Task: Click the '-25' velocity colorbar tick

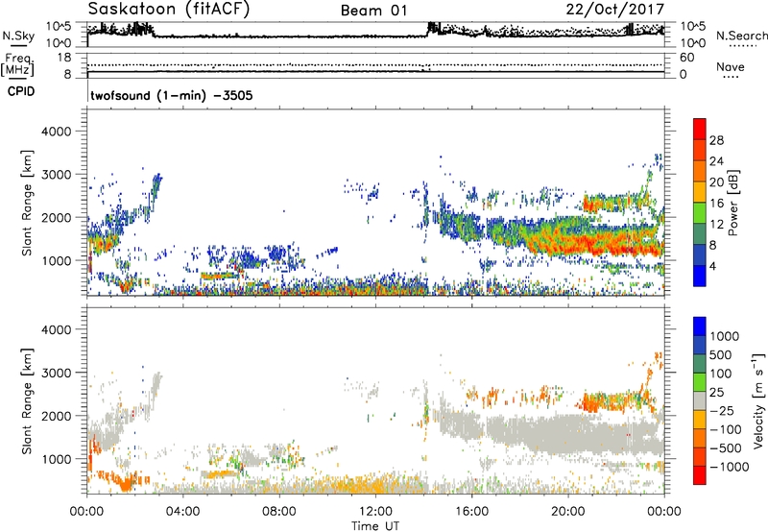Action: pos(722,411)
